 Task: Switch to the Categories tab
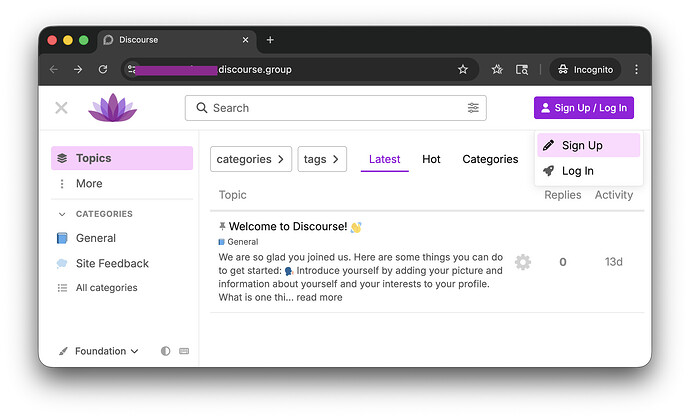click(x=490, y=159)
